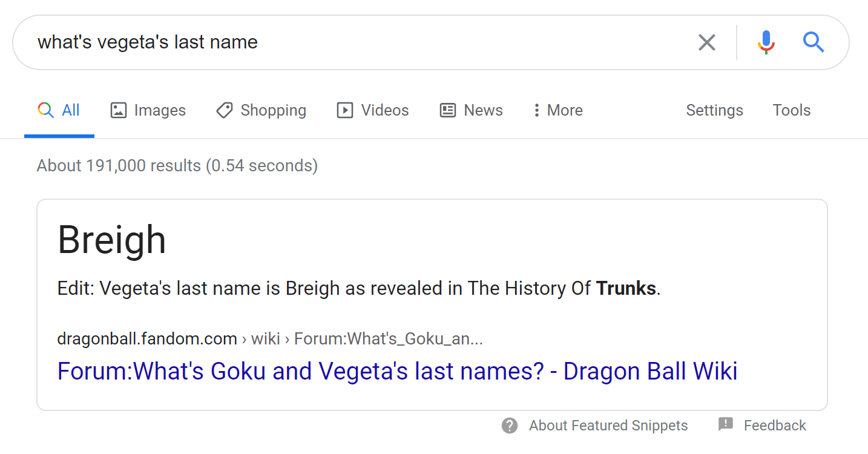This screenshot has width=868, height=454.
Task: Click the microphone voice search icon
Action: (x=766, y=42)
